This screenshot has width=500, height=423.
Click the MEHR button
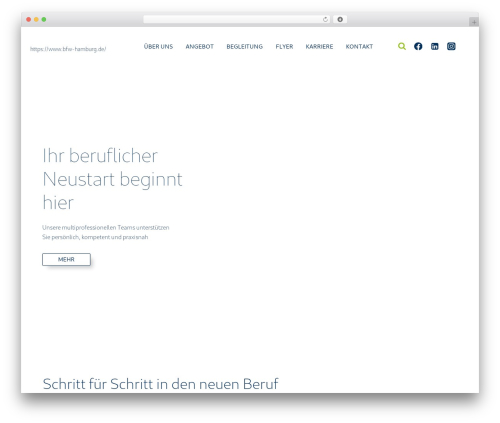(66, 259)
